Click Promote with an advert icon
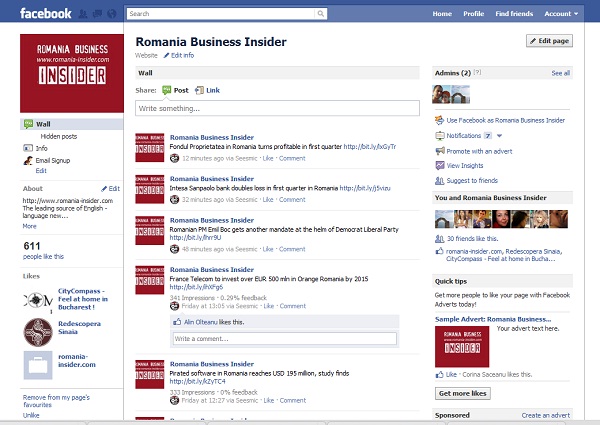600x425 pixels. [440, 150]
